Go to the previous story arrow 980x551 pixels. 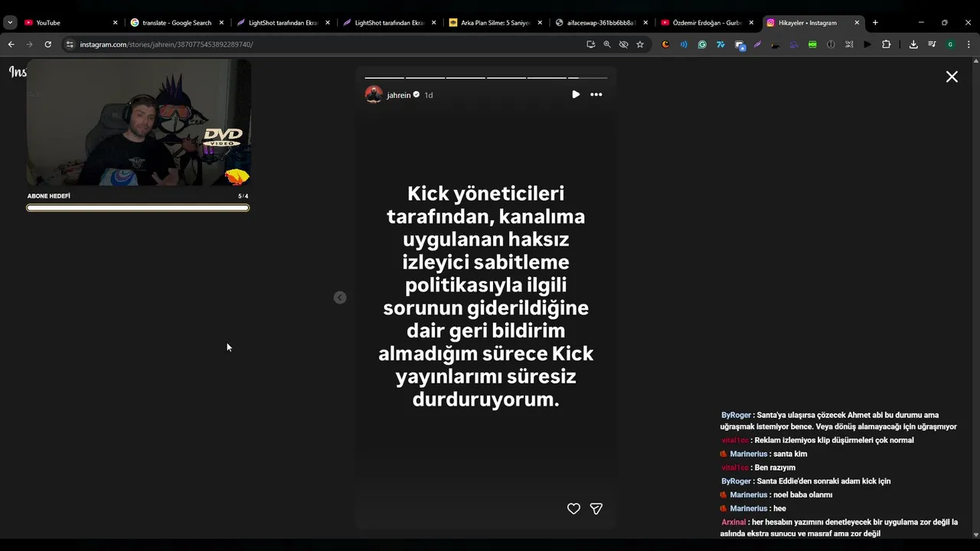pos(340,298)
